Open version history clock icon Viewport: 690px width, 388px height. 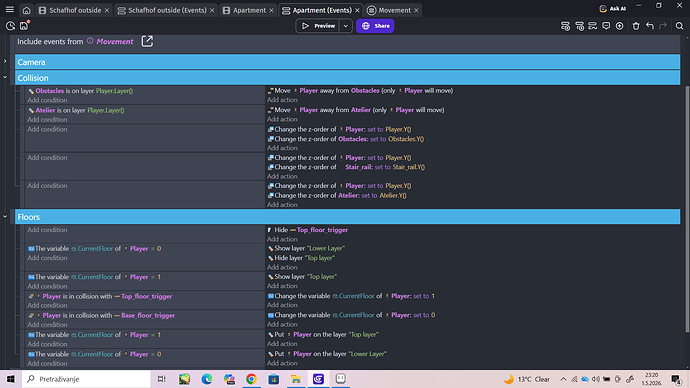tap(10, 26)
